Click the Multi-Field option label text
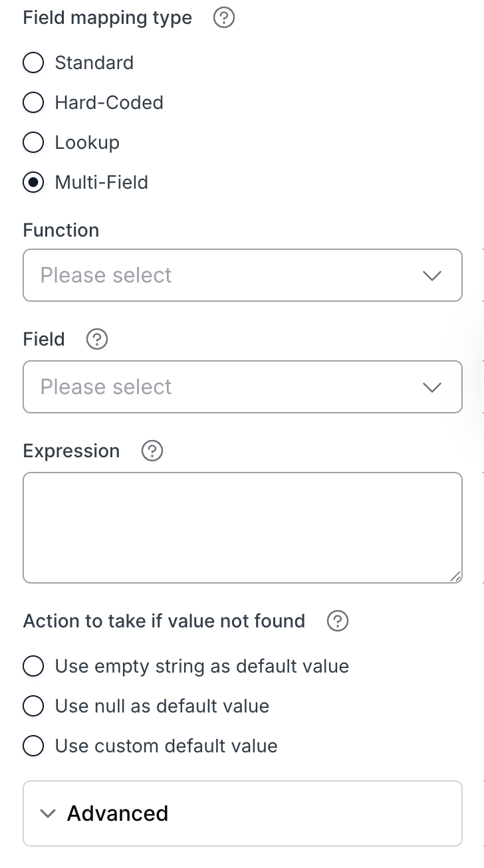484x868 pixels. [102, 182]
